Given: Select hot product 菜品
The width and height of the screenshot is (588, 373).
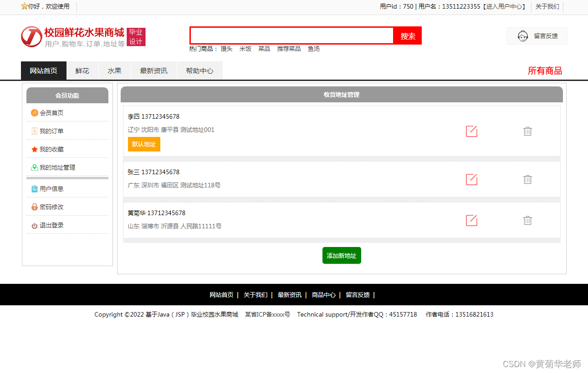Looking at the screenshot, I should [x=264, y=49].
